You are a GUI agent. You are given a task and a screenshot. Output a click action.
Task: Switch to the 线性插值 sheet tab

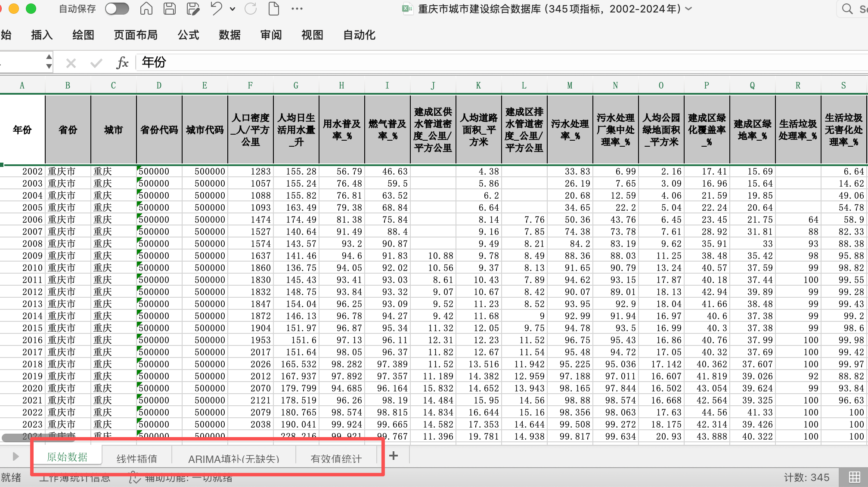[x=136, y=459]
